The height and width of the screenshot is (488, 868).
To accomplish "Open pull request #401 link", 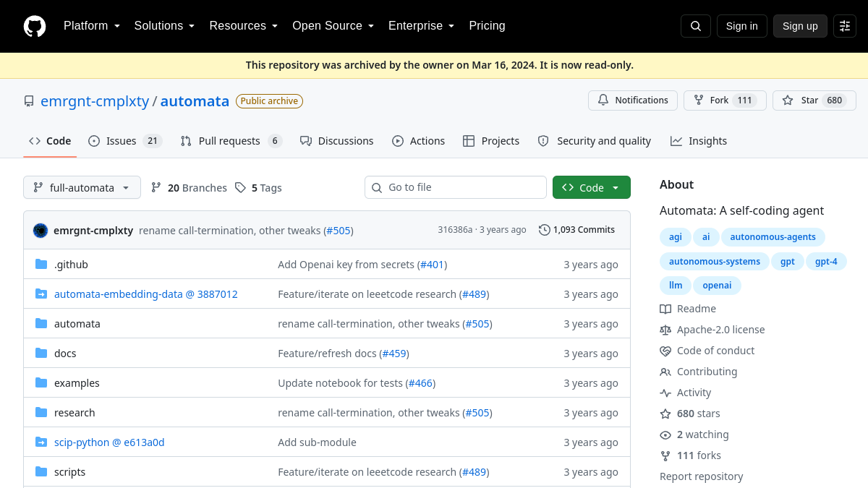I will 433,265.
